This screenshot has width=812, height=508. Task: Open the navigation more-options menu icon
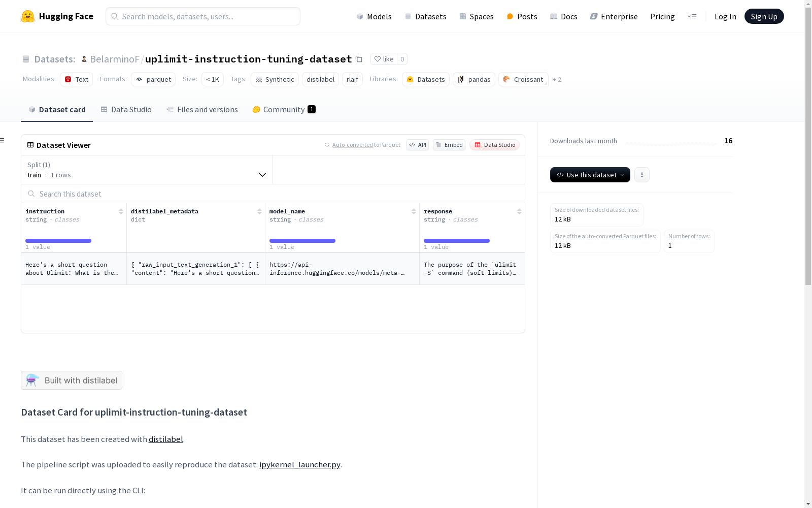pyautogui.click(x=692, y=16)
